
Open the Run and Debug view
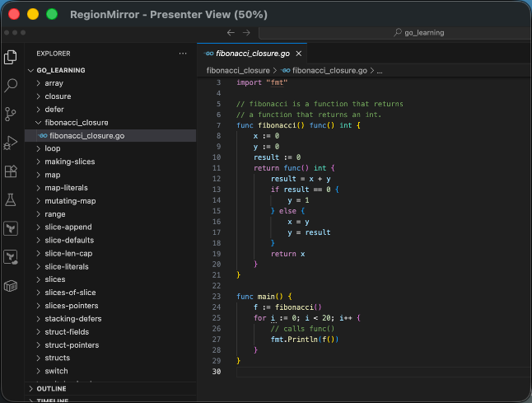tap(11, 143)
